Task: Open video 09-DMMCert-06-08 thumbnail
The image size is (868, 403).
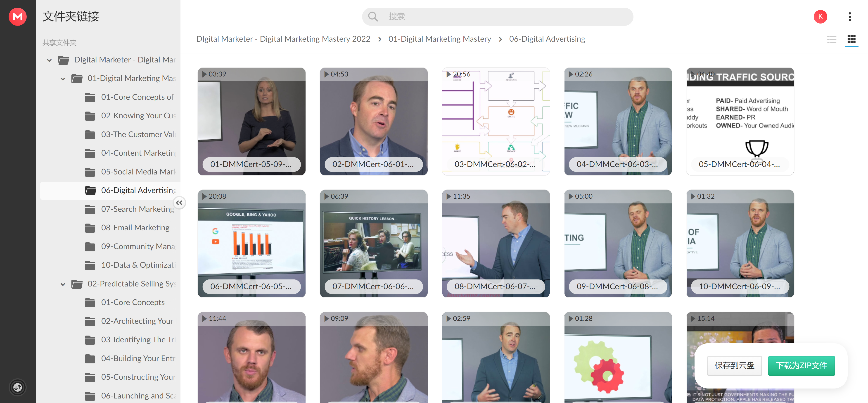Action: [x=618, y=243]
